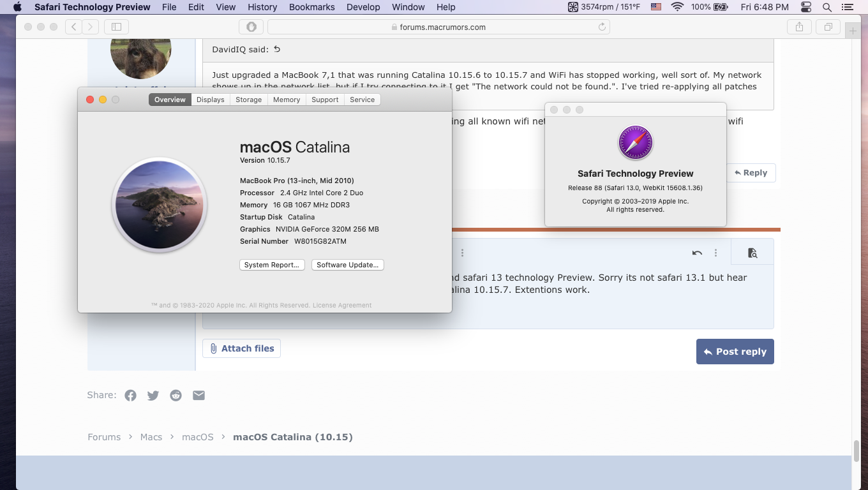Image resolution: width=868 pixels, height=490 pixels.
Task: Open the Apple menu
Action: (17, 7)
